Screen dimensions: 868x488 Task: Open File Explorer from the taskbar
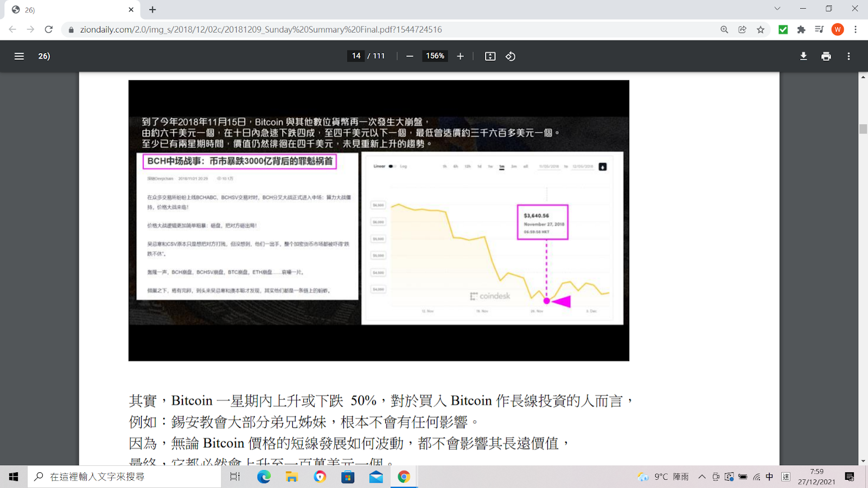click(292, 477)
